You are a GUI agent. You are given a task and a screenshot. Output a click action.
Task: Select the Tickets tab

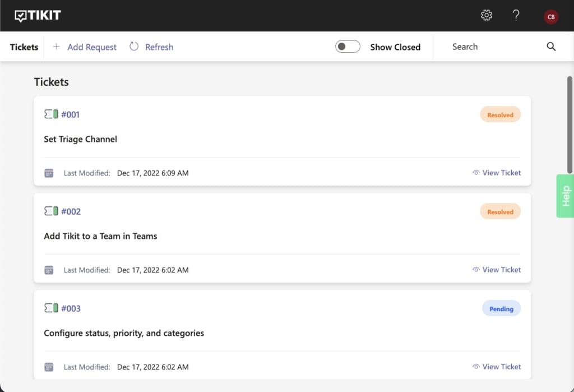24,47
